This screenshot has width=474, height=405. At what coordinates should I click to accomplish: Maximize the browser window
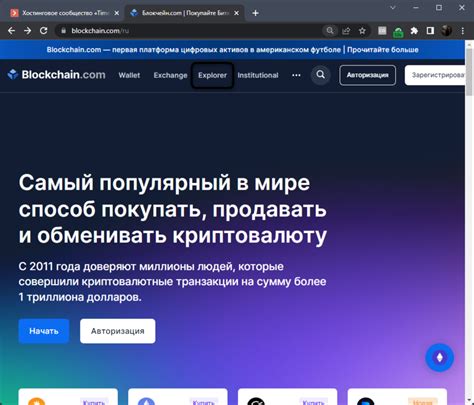click(x=439, y=7)
